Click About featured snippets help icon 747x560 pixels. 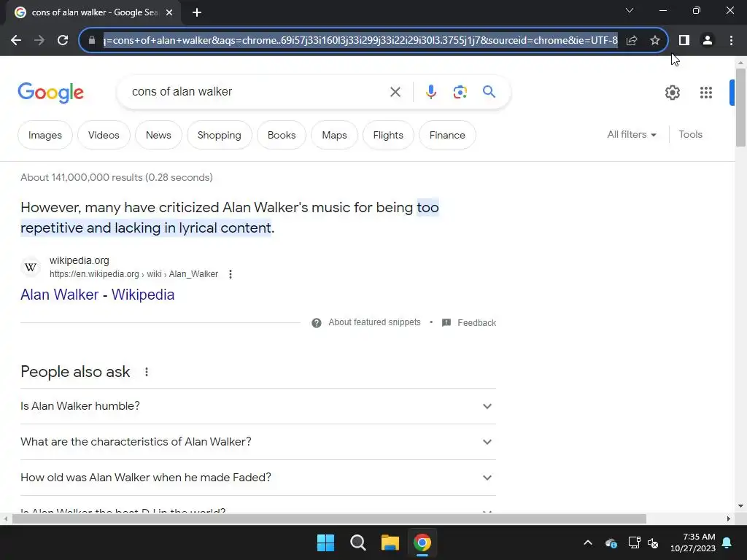pyautogui.click(x=317, y=323)
